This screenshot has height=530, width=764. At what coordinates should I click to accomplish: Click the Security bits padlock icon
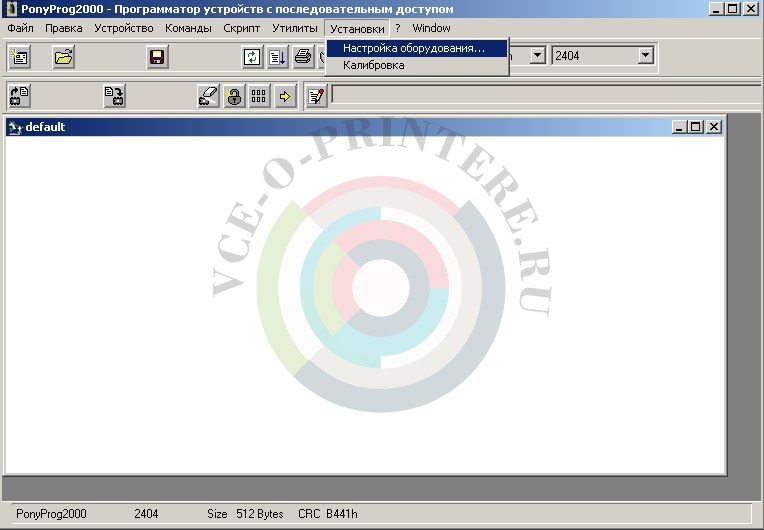coord(234,97)
